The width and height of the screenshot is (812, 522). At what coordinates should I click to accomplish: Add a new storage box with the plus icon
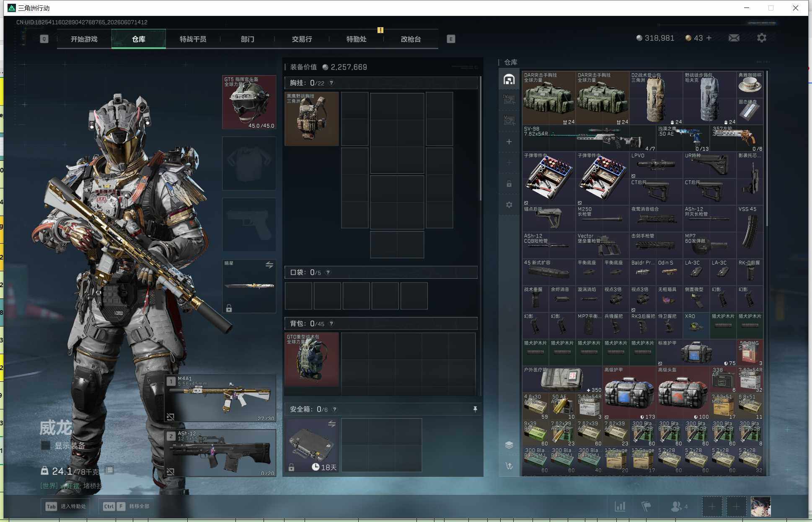[x=509, y=142]
